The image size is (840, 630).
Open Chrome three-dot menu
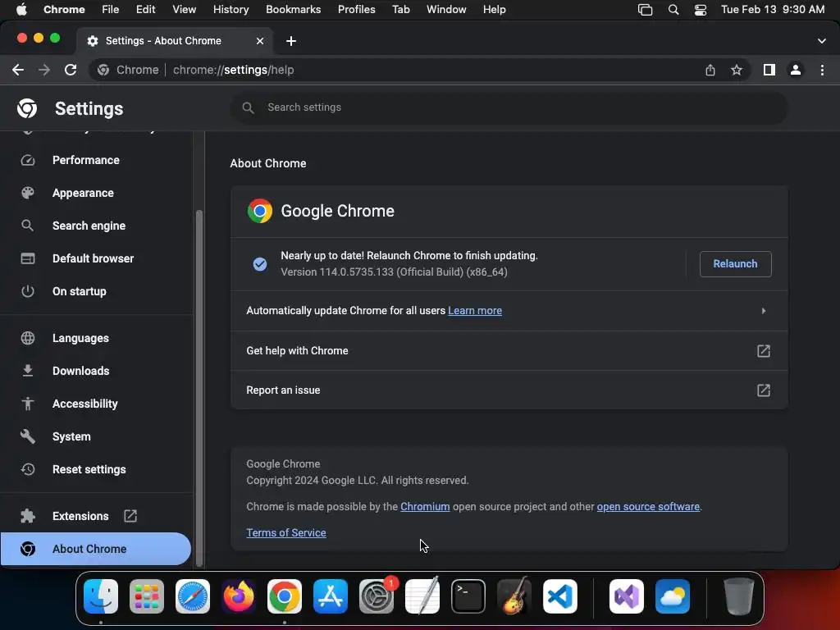[x=822, y=70]
